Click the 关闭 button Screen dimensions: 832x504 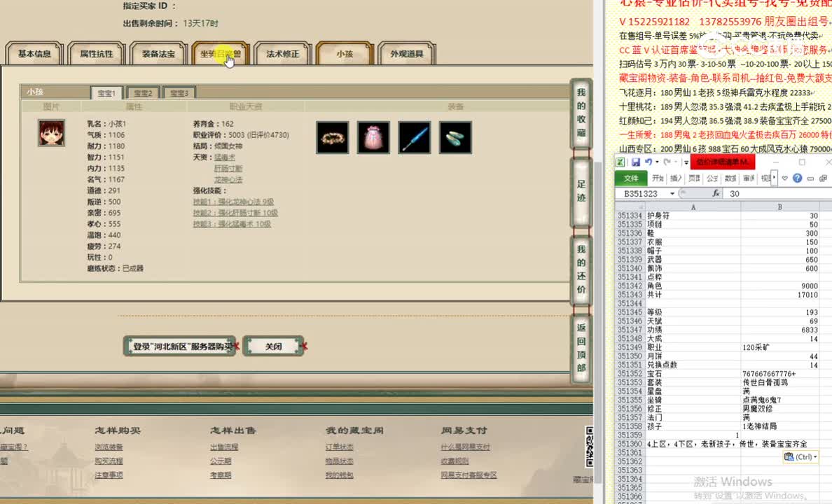pyautogui.click(x=274, y=346)
